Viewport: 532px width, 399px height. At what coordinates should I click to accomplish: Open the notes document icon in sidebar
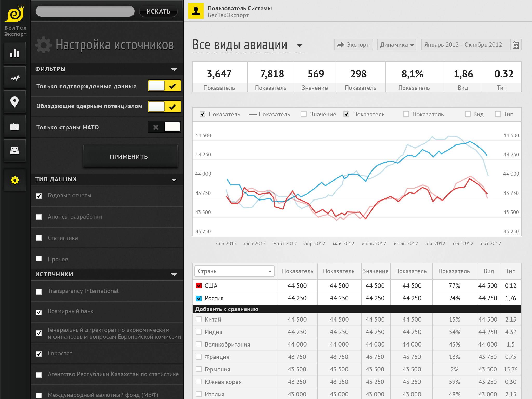[x=15, y=127]
